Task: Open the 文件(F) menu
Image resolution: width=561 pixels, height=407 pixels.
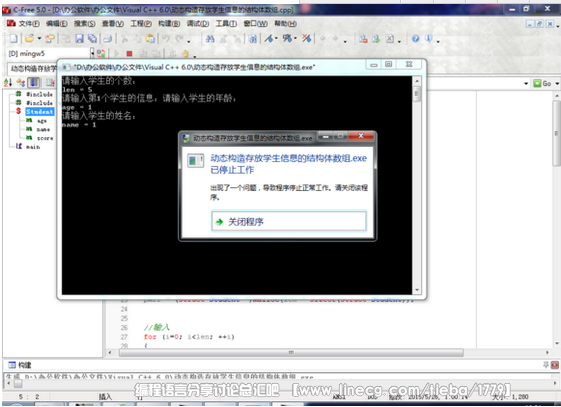Action: point(29,24)
